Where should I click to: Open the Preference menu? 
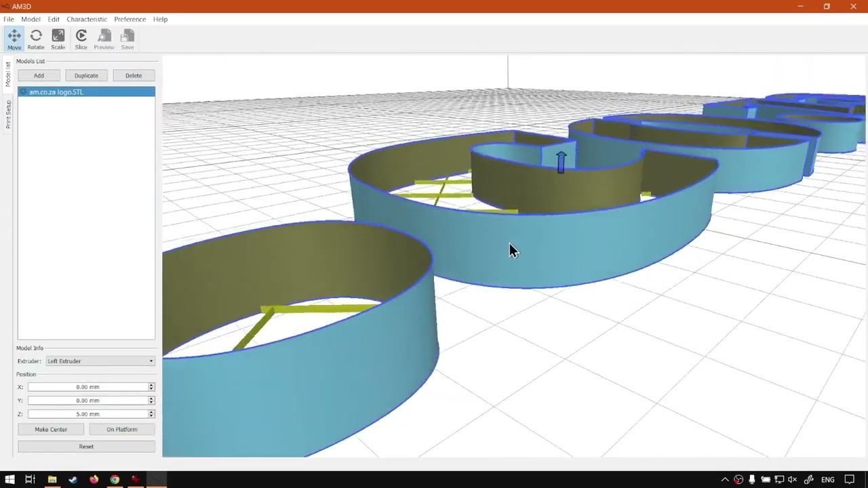(130, 19)
